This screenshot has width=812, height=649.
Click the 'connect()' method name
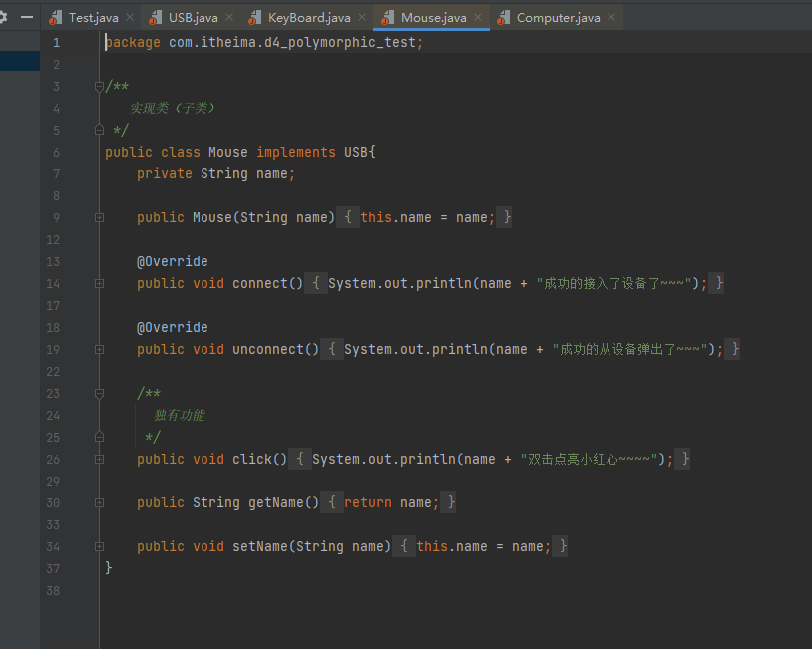267,283
